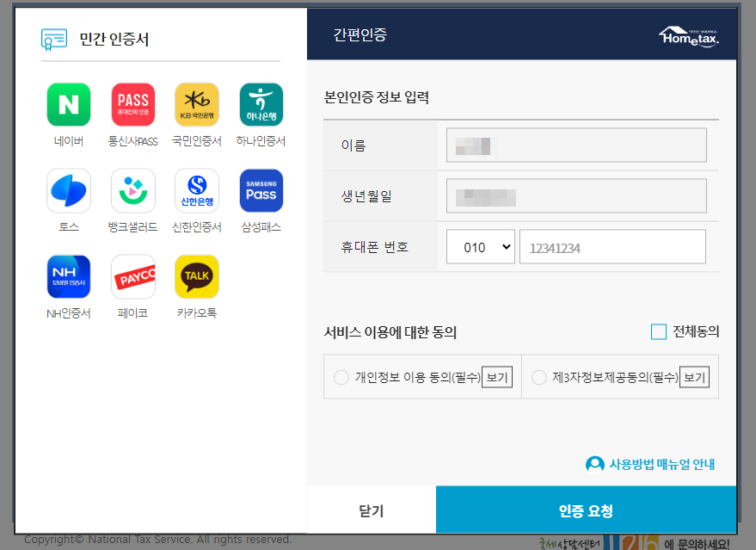Image resolution: width=756 pixels, height=550 pixels.
Task: Choose the PAYCO authentication icon
Action: tap(133, 277)
